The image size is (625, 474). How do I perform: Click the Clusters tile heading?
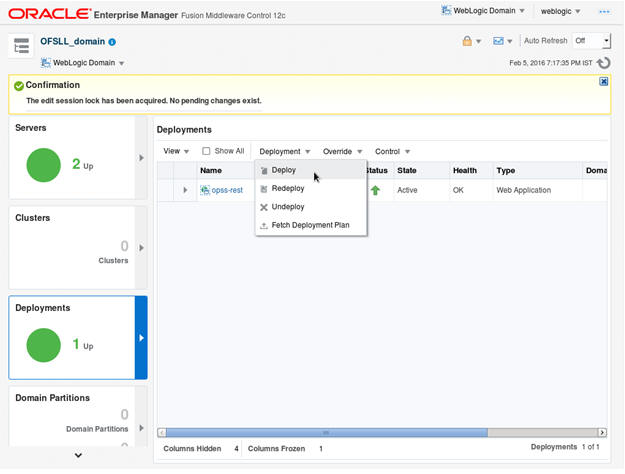pos(33,218)
